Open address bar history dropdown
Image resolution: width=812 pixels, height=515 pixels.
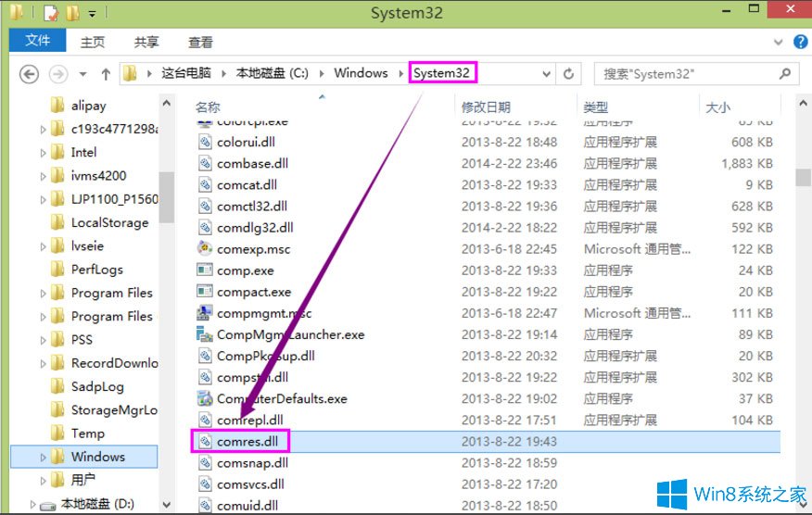546,74
